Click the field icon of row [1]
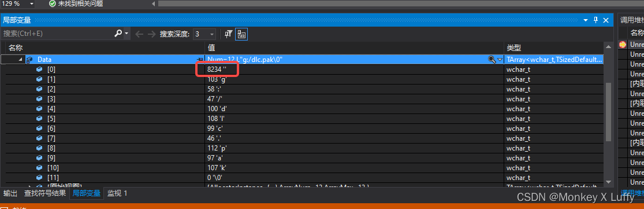 (39, 79)
